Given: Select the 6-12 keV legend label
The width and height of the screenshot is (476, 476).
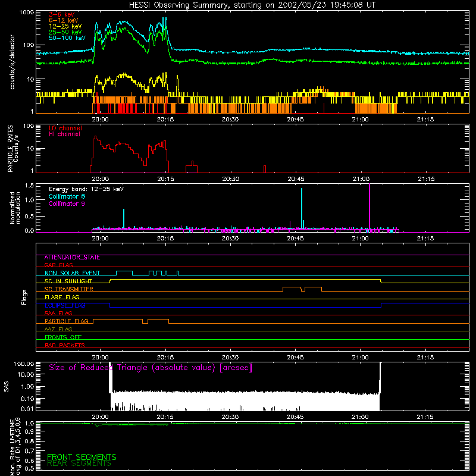Looking at the screenshot, I should pos(64,20).
